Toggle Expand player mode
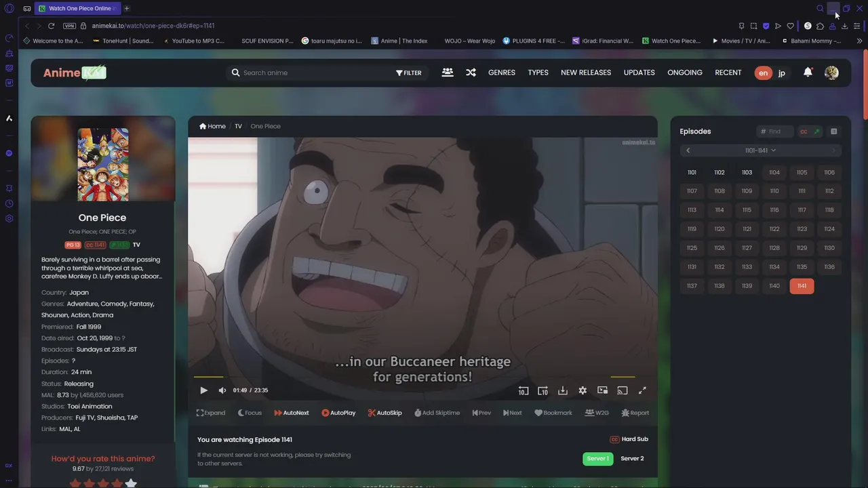 (210, 413)
